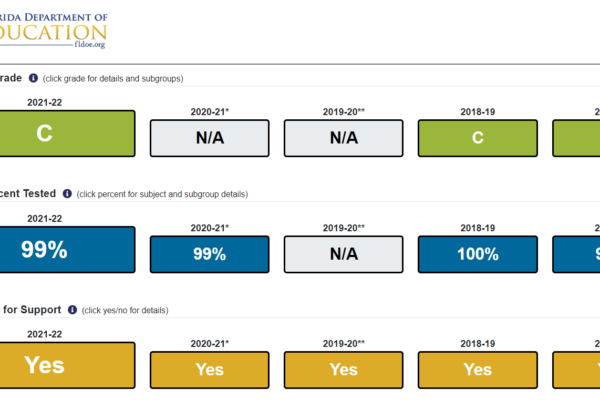Select the 2019-20 grade N/A box
Image resolution: width=600 pixels, height=400 pixels.
344,138
